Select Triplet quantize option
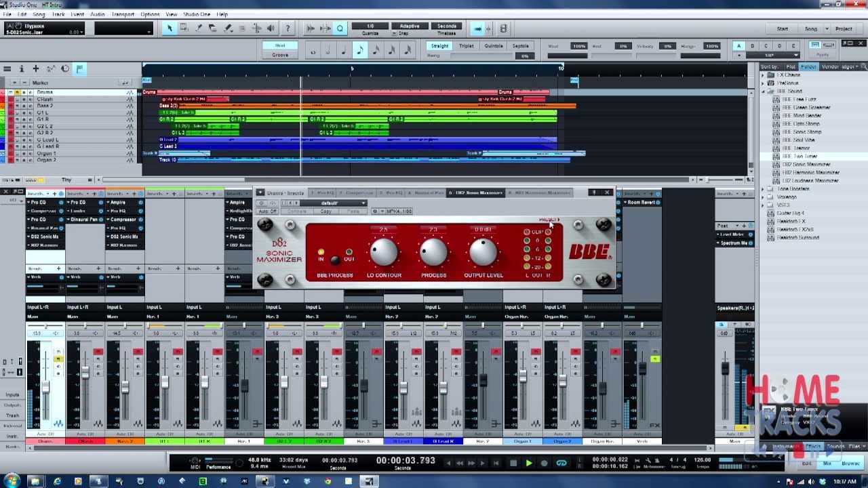The image size is (868, 488). pyautogui.click(x=467, y=46)
